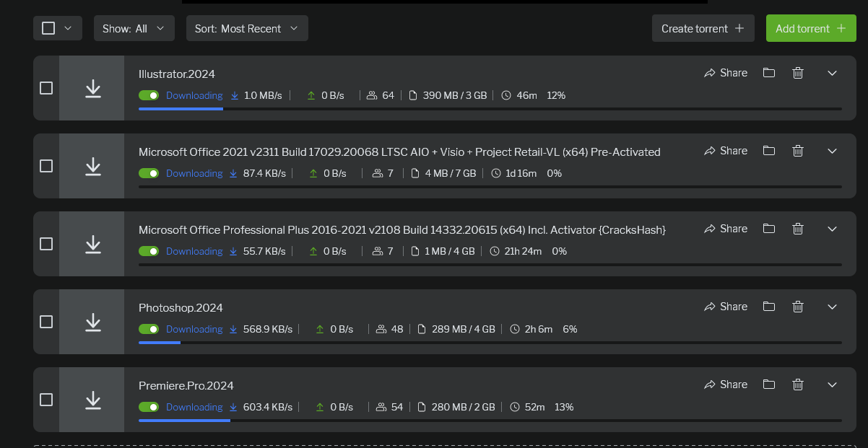
Task: Delete the Microsoft Office 2021 v2311 torrent
Action: [798, 150]
